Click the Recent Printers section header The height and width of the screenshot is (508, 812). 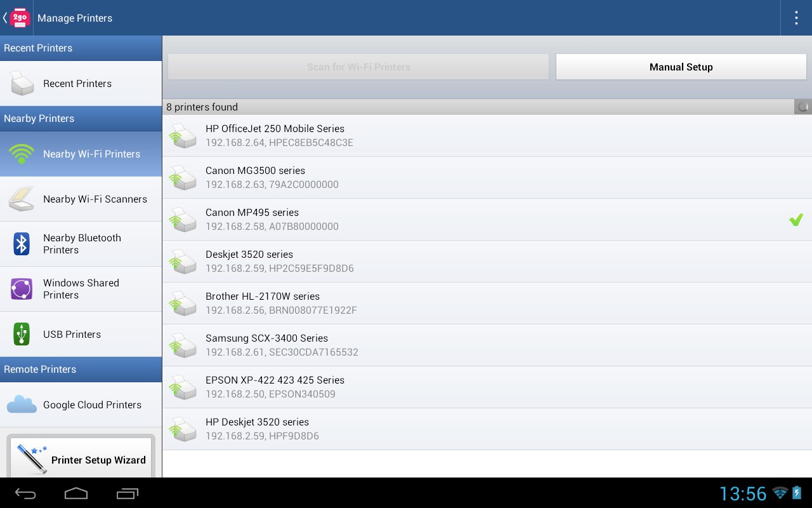pos(81,48)
